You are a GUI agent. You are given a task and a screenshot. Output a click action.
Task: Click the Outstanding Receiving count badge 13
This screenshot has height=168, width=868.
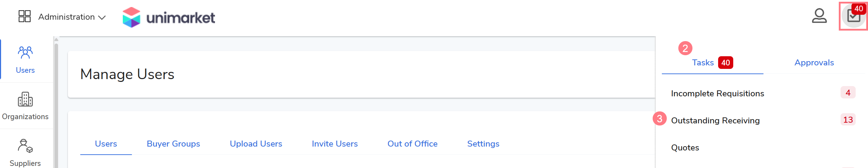click(x=848, y=120)
